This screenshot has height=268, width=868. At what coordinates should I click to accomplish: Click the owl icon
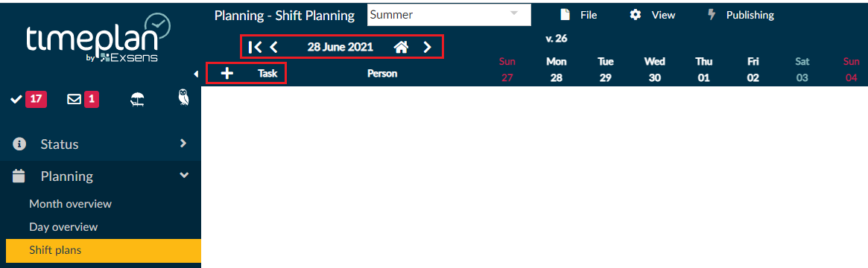click(184, 98)
